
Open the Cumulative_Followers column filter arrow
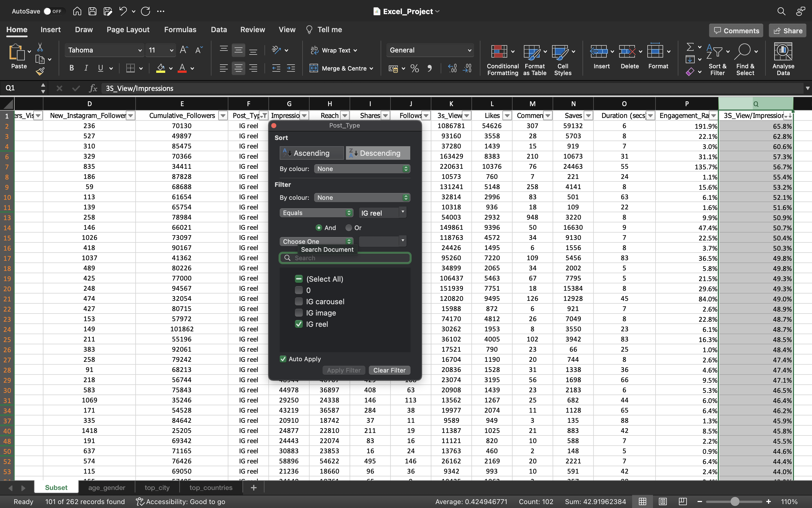pos(223,116)
